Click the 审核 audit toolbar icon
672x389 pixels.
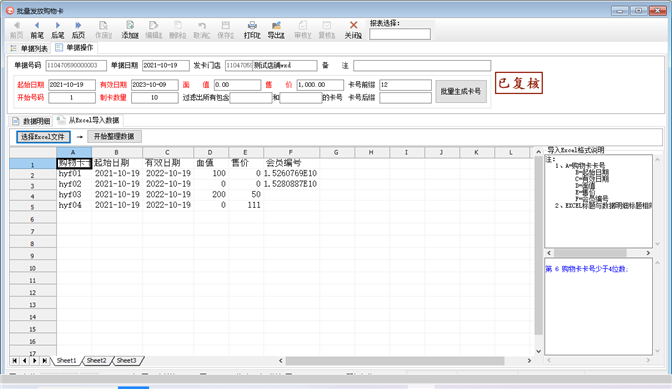(x=303, y=30)
